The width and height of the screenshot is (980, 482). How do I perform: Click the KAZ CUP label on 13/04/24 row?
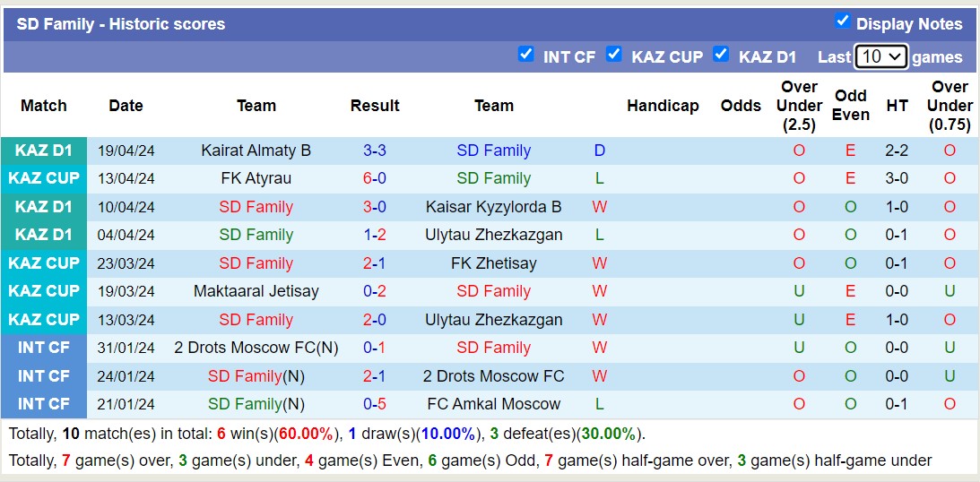tap(44, 178)
